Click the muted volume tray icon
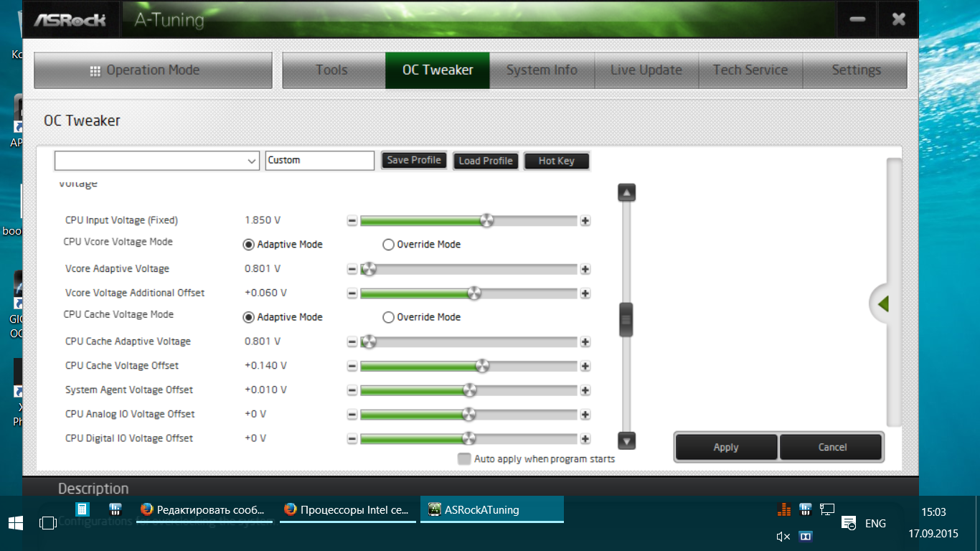Viewport: 980px width, 551px height. tap(783, 536)
